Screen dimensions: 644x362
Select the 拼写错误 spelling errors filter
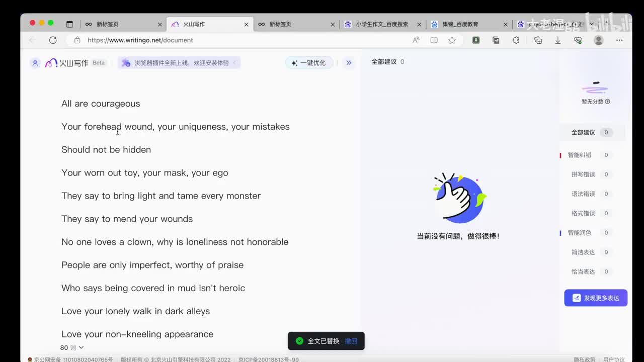point(583,174)
